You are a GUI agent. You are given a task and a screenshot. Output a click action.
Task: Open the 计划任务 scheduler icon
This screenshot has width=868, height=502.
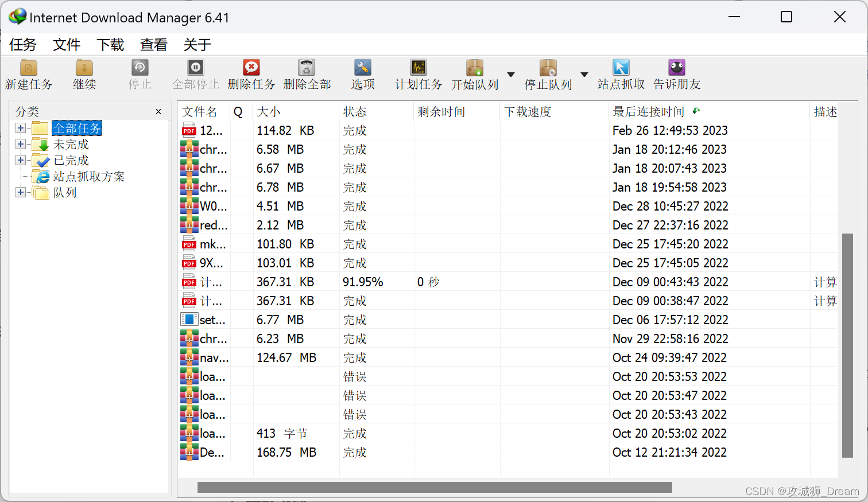418,68
